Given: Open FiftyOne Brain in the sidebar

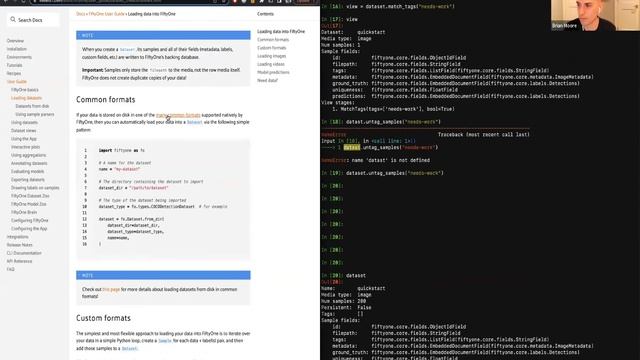Looking at the screenshot, I should [24, 212].
